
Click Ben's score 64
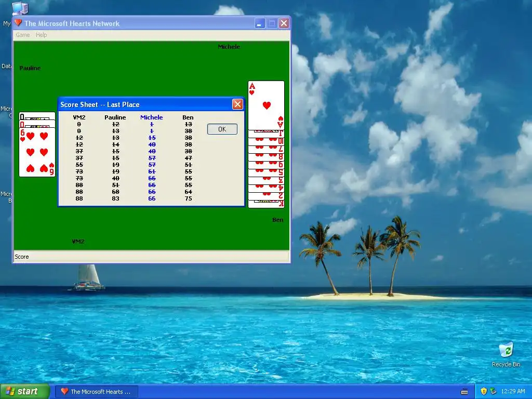(188, 192)
